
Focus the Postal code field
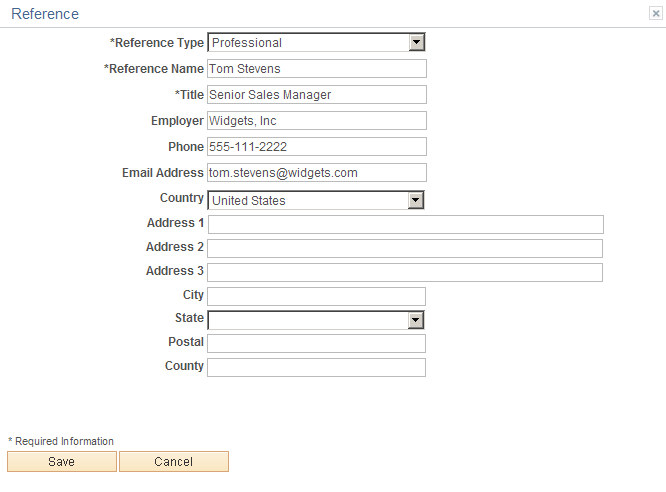pyautogui.click(x=316, y=343)
